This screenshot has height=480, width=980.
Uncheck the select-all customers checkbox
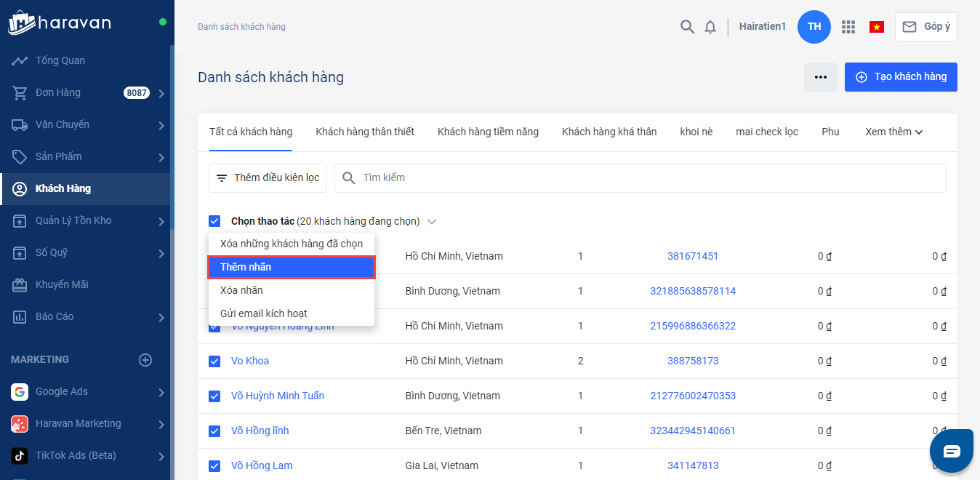tap(214, 221)
